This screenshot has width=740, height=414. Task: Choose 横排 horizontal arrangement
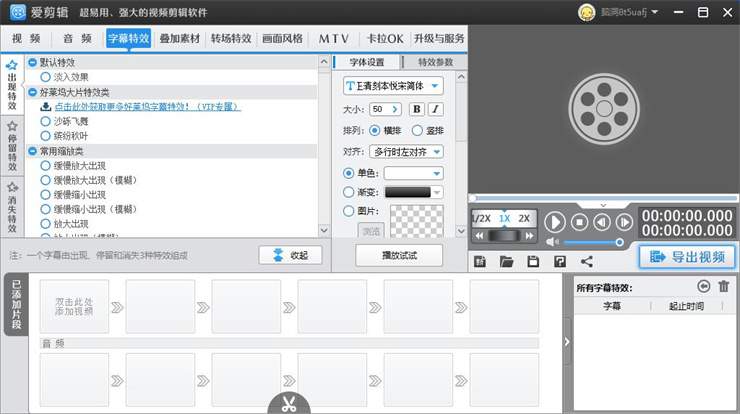pyautogui.click(x=375, y=130)
